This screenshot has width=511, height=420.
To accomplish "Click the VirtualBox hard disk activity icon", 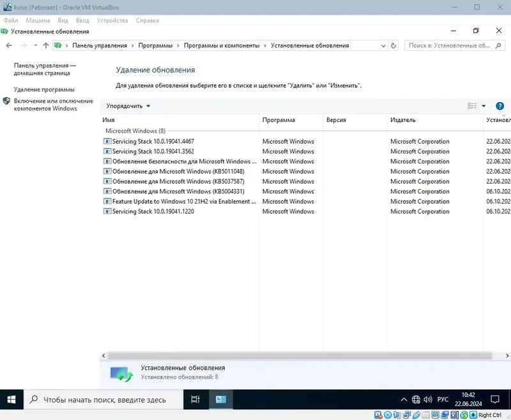I will pos(378,414).
